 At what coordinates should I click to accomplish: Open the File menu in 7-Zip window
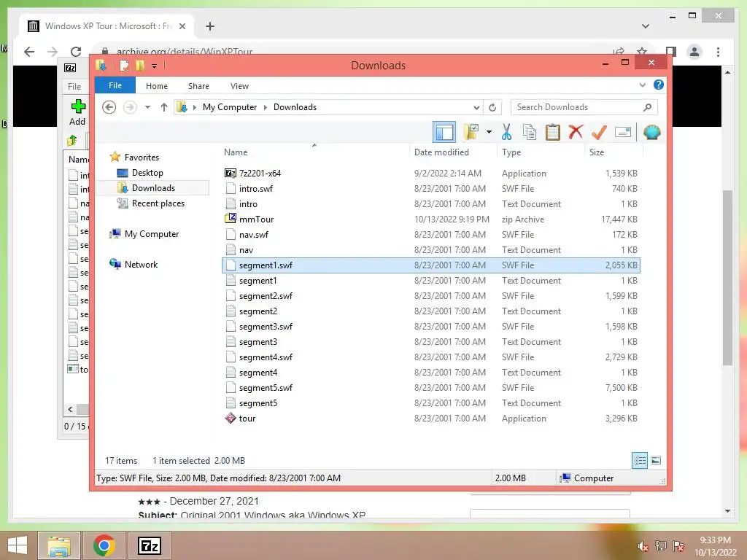74,87
